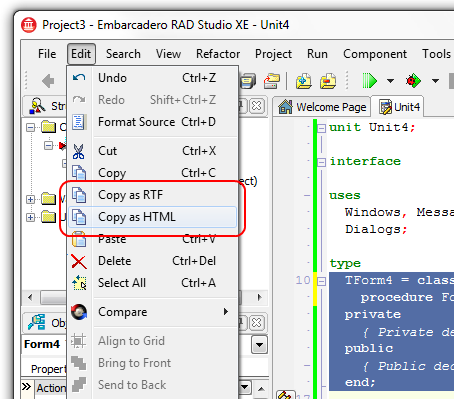Click the Format Source document icon
This screenshot has height=399, width=454.
79,122
